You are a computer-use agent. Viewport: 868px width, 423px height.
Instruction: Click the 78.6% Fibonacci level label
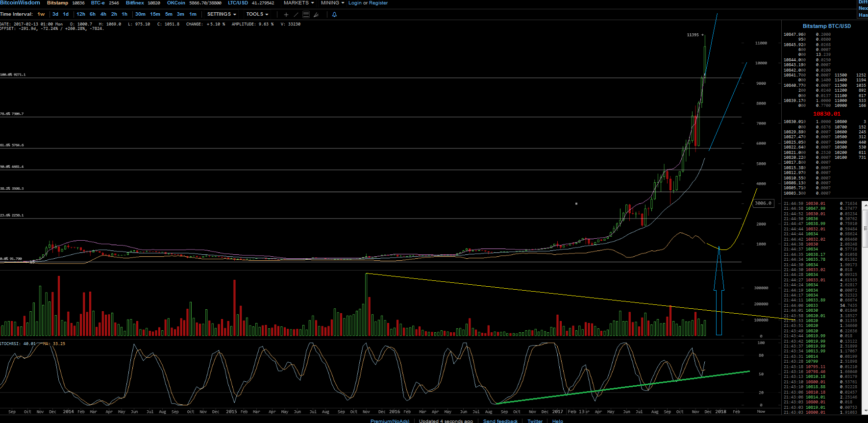(x=12, y=114)
